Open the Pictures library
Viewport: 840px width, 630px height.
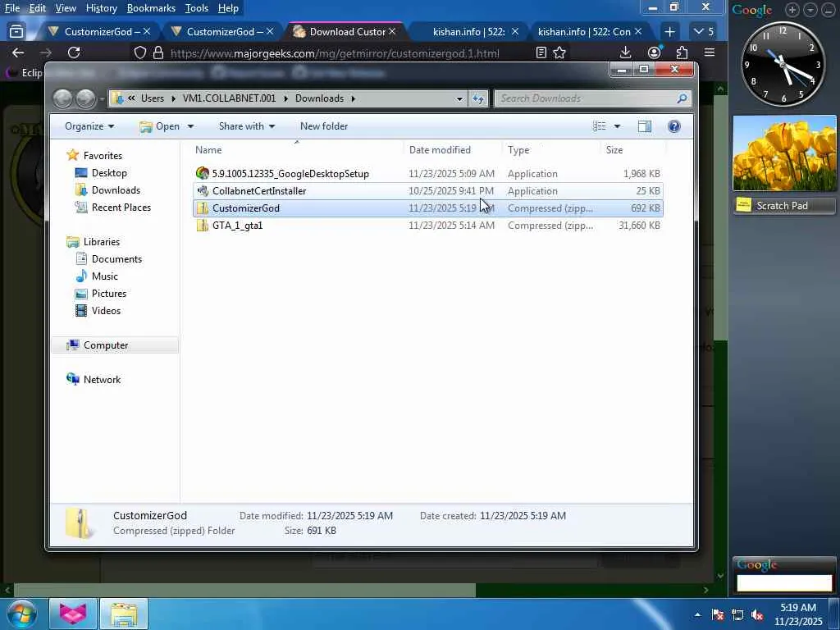pyautogui.click(x=109, y=294)
